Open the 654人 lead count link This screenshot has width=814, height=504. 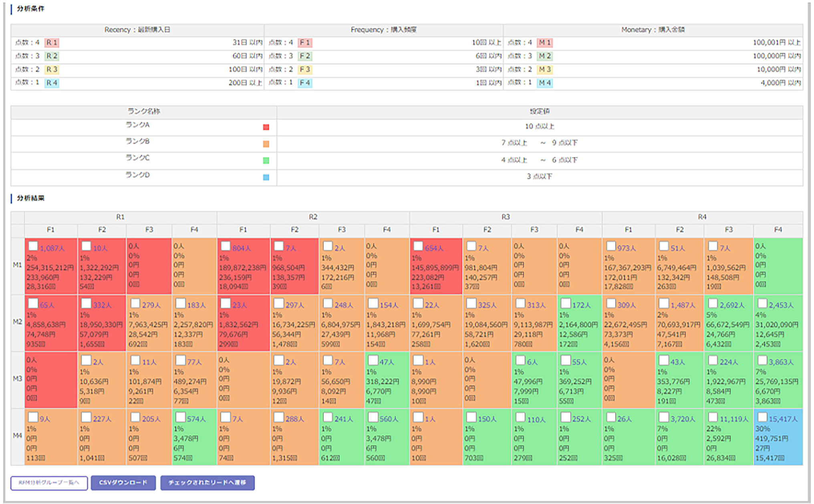pos(434,248)
